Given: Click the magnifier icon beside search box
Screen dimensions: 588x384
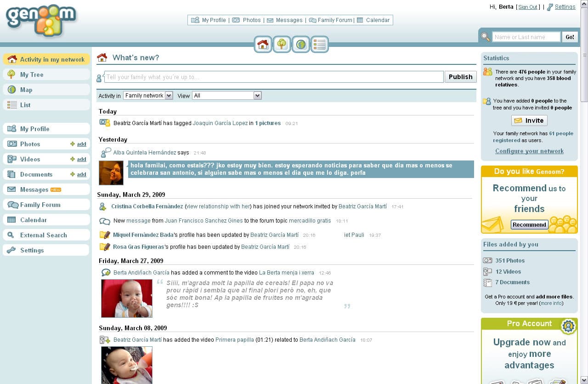Looking at the screenshot, I should point(485,37).
